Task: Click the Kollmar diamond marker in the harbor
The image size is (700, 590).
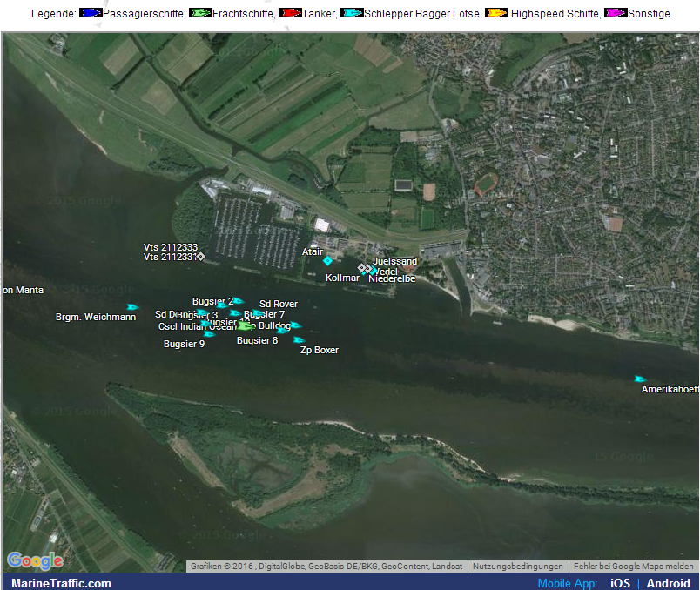Action: click(362, 268)
